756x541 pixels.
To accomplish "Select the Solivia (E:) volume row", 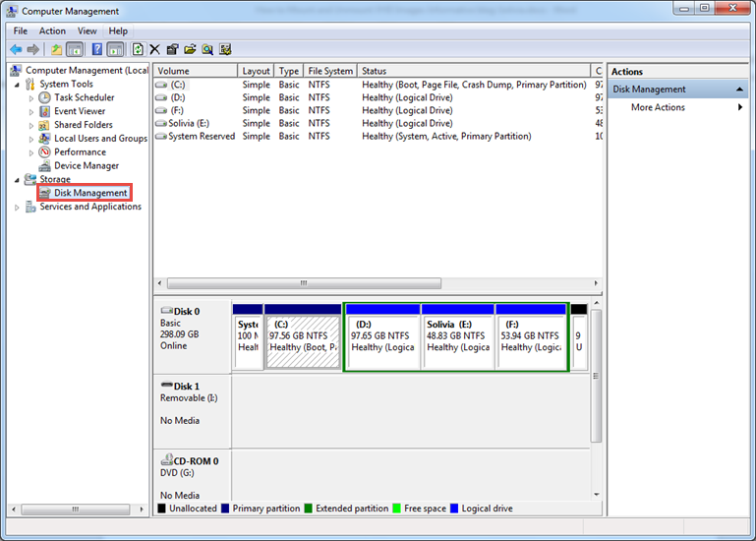I will (378, 124).
